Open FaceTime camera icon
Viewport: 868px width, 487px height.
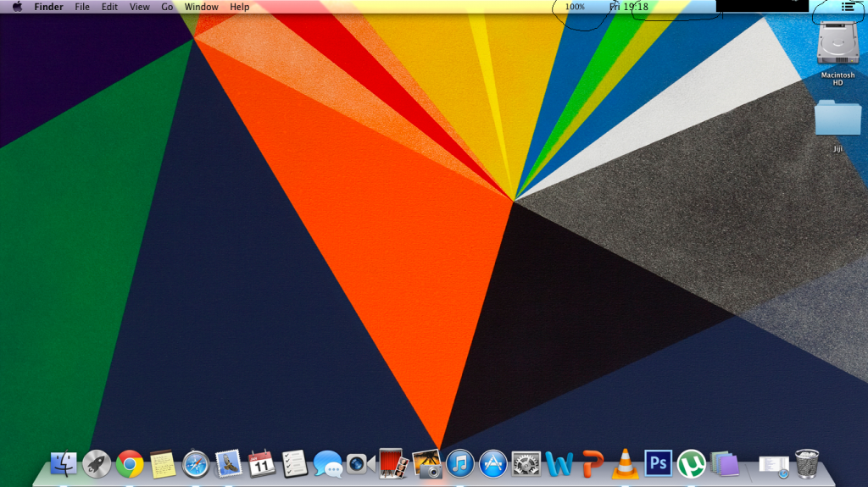click(360, 464)
